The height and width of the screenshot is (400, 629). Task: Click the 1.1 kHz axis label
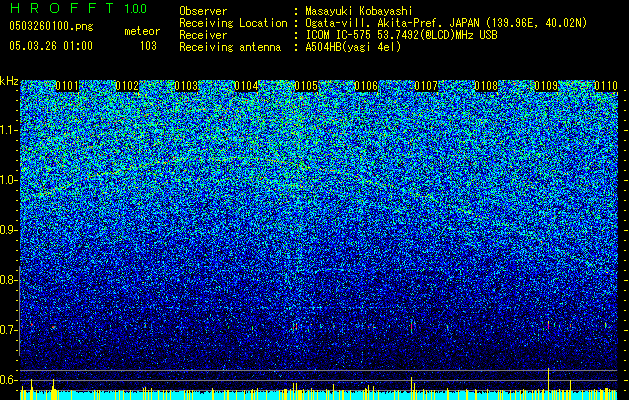click(8, 130)
